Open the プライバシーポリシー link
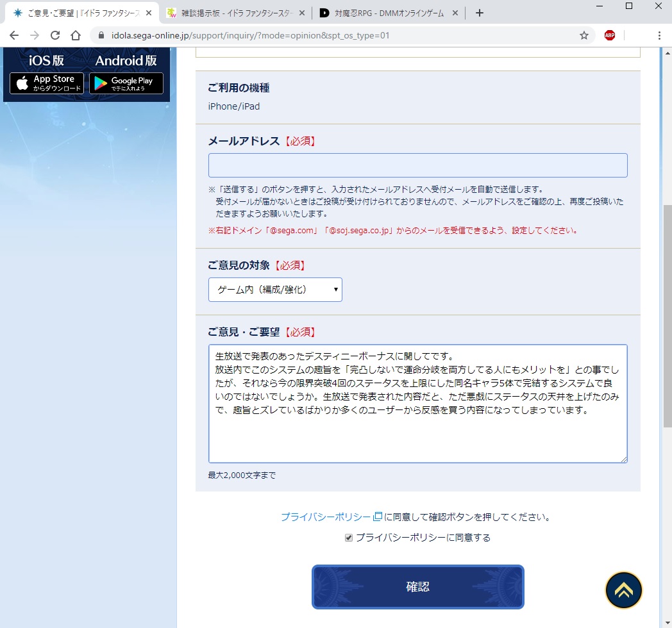 (x=326, y=516)
